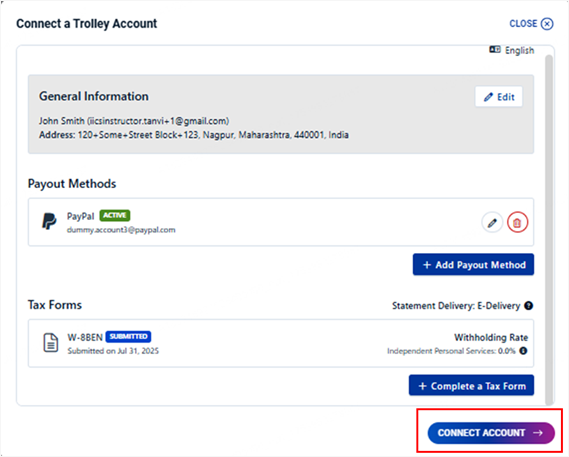Screen dimensions: 569x457
Task: Select the W-8BEN tax form row
Action: 281,343
